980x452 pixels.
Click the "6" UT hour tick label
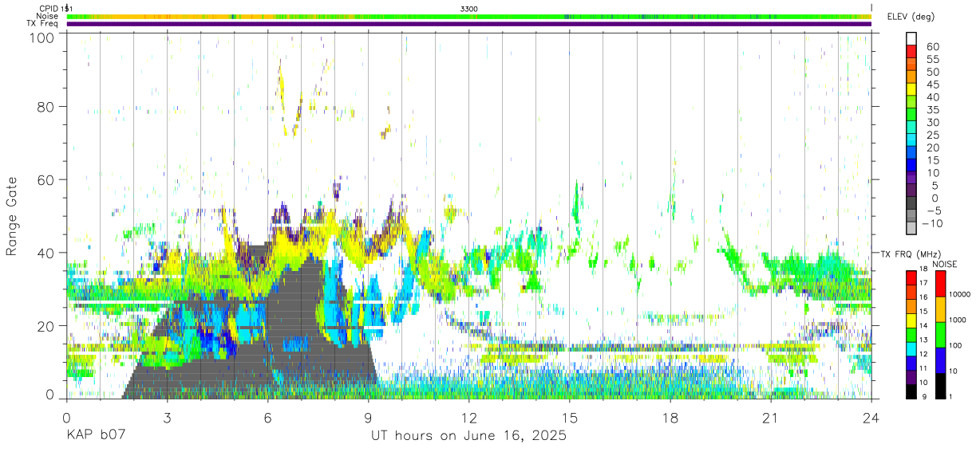267,417
